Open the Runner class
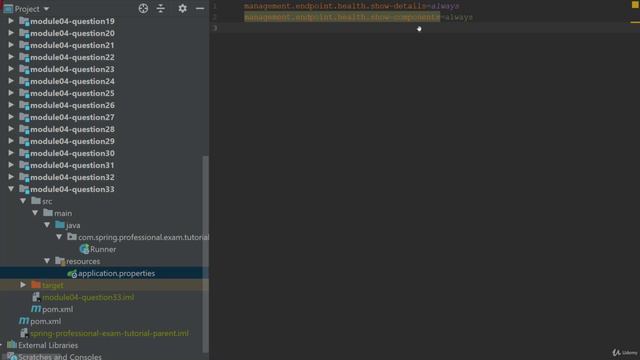The image size is (640, 360). click(x=103, y=249)
